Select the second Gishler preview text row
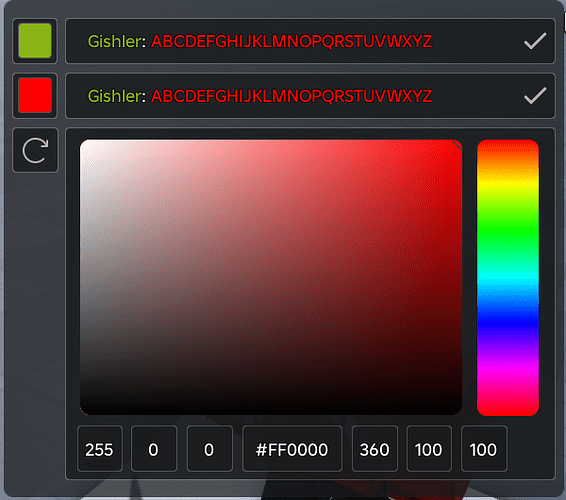Image resolution: width=566 pixels, height=500 pixels. (310, 96)
